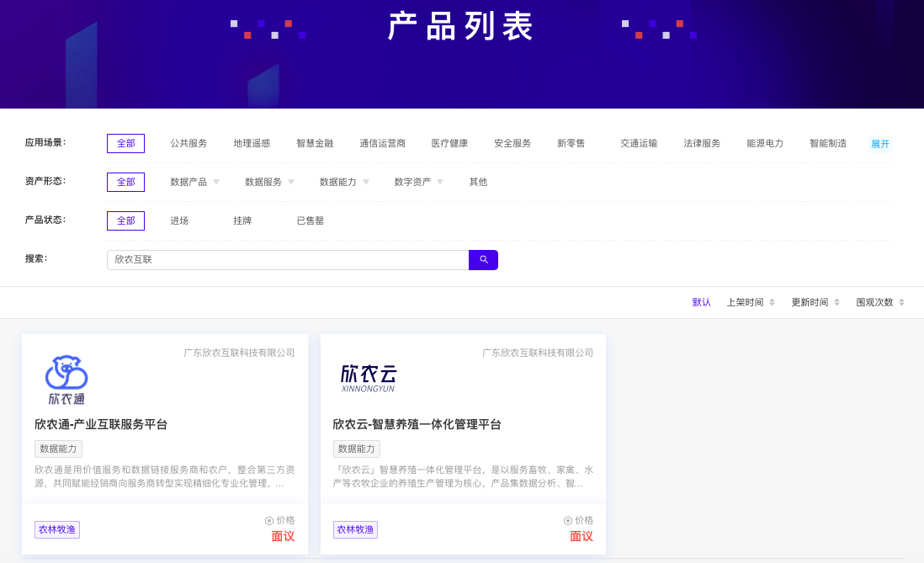Filter by 新零售 scenario
This screenshot has height=563, width=924.
[571, 143]
